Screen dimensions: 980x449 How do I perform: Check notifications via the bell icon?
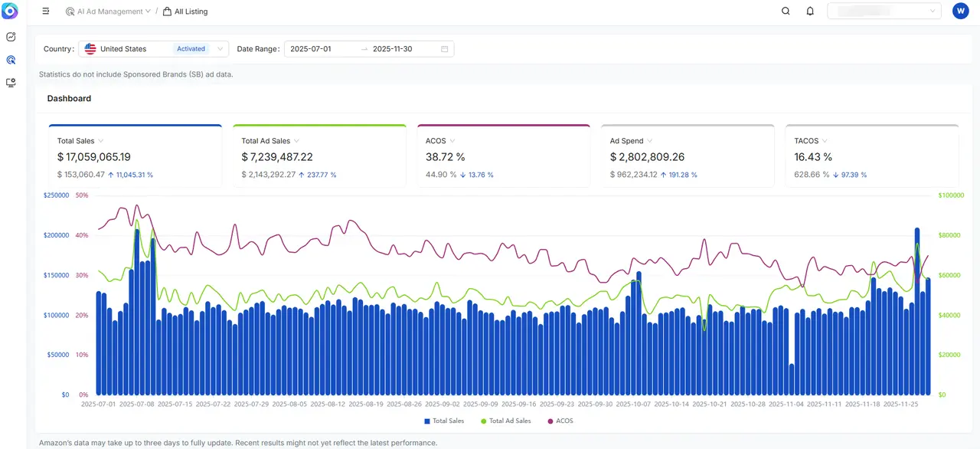point(810,11)
